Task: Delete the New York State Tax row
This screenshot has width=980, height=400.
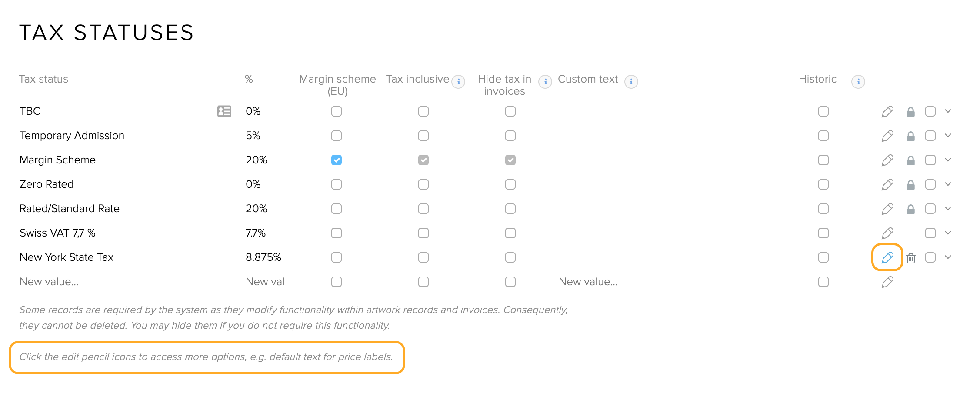Action: (911, 258)
